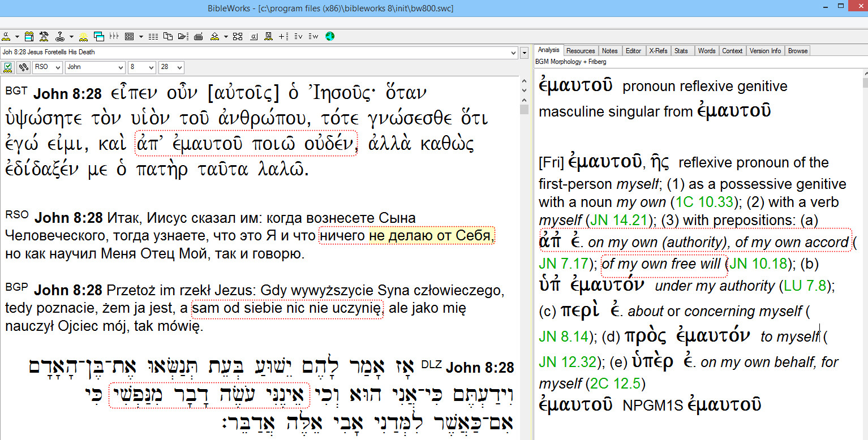Open the RSO version dropdown
Image resolution: width=868 pixels, height=440 pixels.
[48, 67]
